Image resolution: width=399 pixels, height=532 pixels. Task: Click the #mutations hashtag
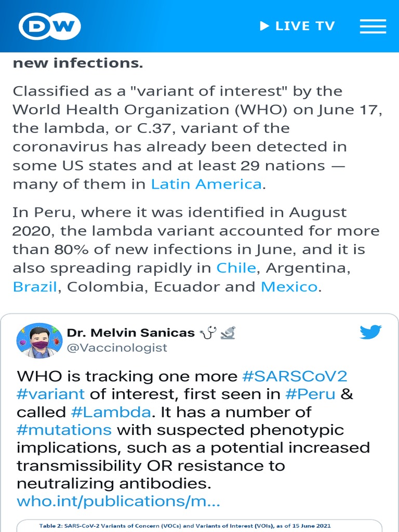pos(64,430)
